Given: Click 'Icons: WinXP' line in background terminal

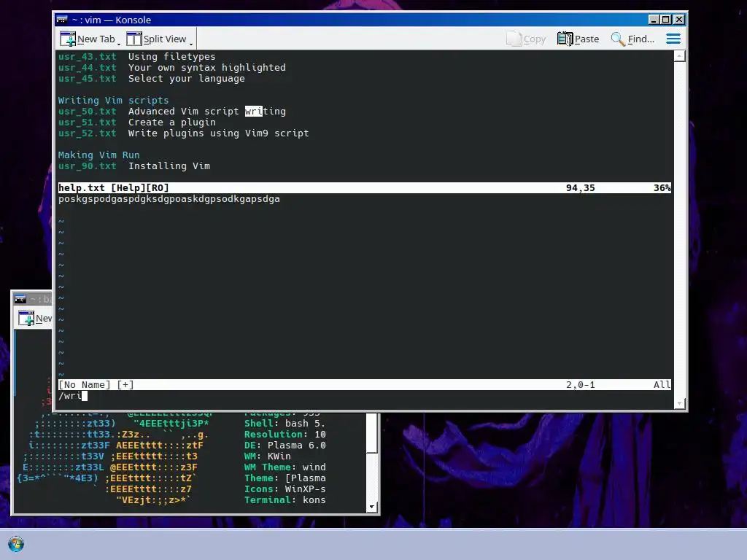Looking at the screenshot, I should (285, 489).
